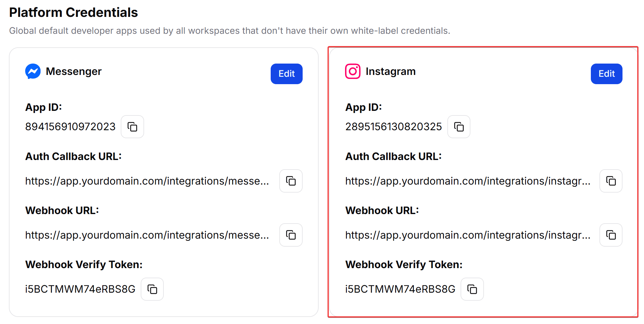The image size is (644, 324).
Task: Click the Global default developer apps description
Action: [230, 31]
